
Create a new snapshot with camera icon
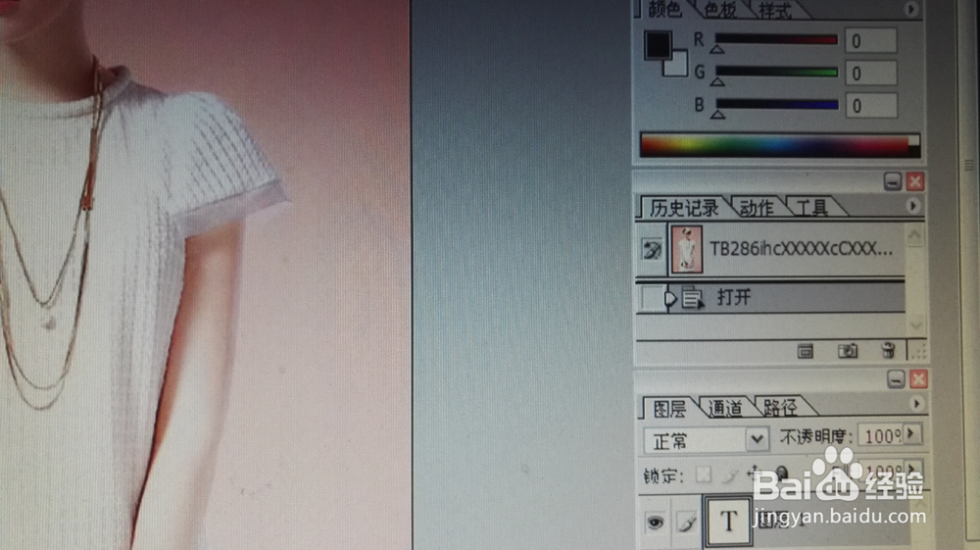click(848, 351)
